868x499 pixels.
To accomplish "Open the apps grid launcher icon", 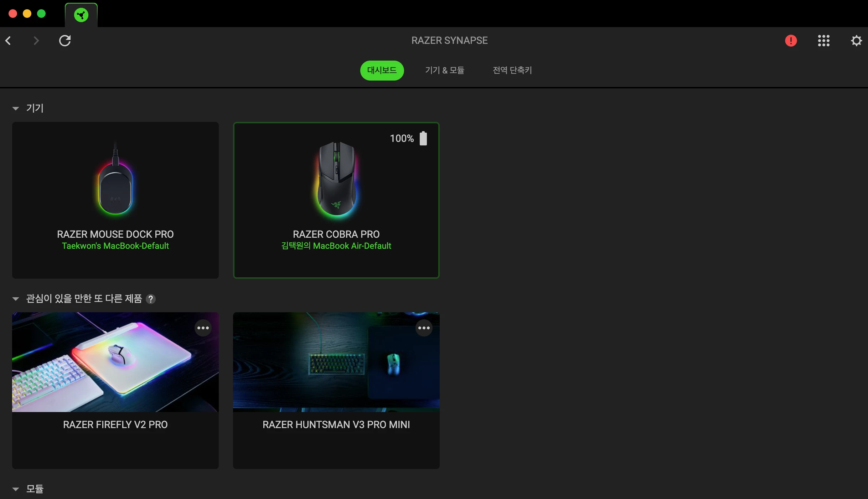I will tap(823, 41).
